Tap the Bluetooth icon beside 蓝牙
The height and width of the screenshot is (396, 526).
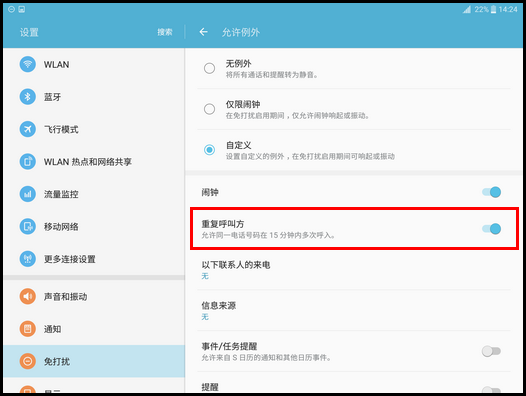[x=28, y=97]
